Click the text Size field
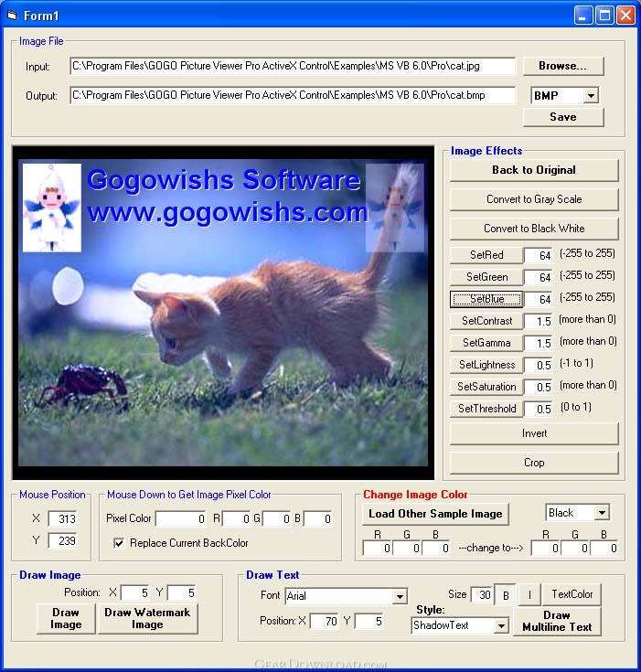This screenshot has height=672, width=641. (x=482, y=595)
